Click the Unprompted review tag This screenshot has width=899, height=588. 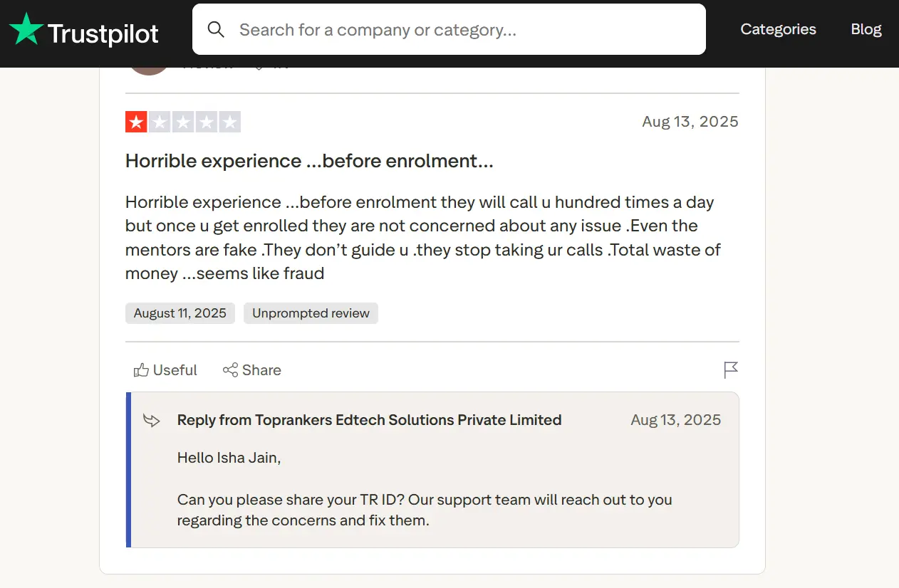coord(311,313)
